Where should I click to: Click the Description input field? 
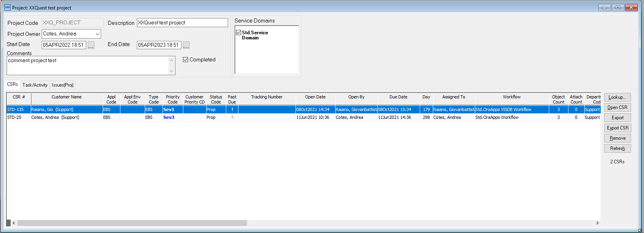click(x=183, y=23)
